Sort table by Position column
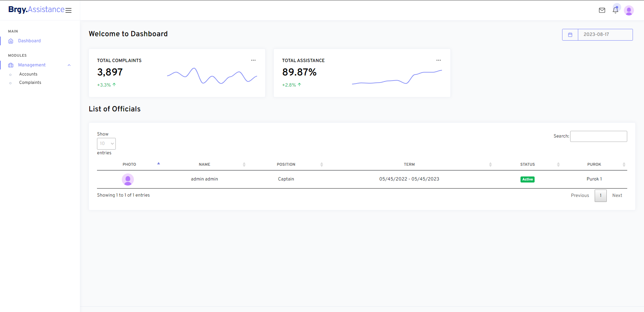 (x=286, y=164)
